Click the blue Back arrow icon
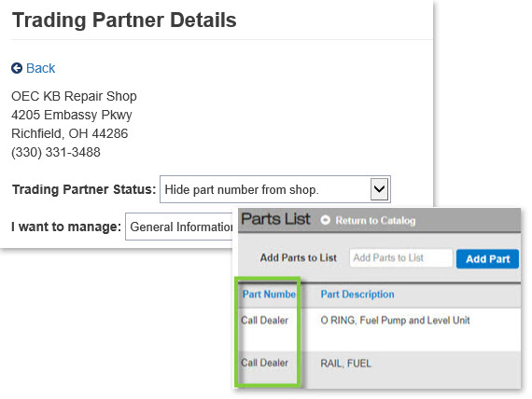This screenshot has height=399, width=532. [17, 68]
